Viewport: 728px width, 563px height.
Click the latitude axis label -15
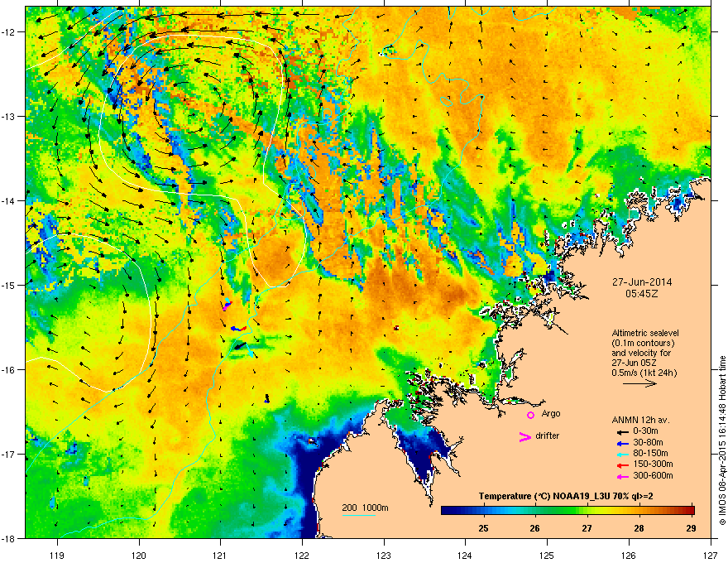click(8, 285)
